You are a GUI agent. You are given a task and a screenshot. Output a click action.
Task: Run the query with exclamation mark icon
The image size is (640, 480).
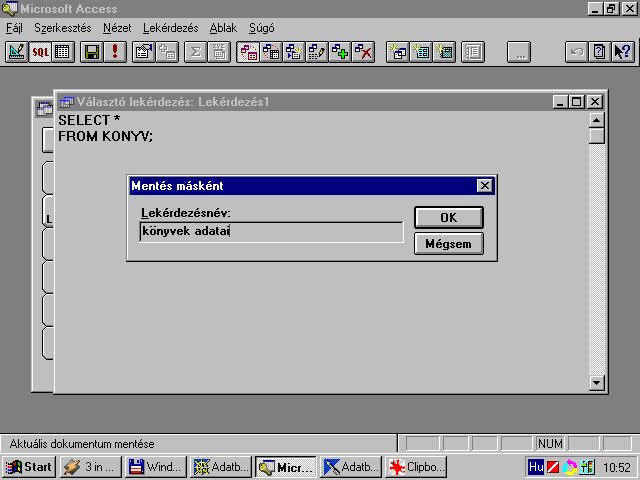115,52
